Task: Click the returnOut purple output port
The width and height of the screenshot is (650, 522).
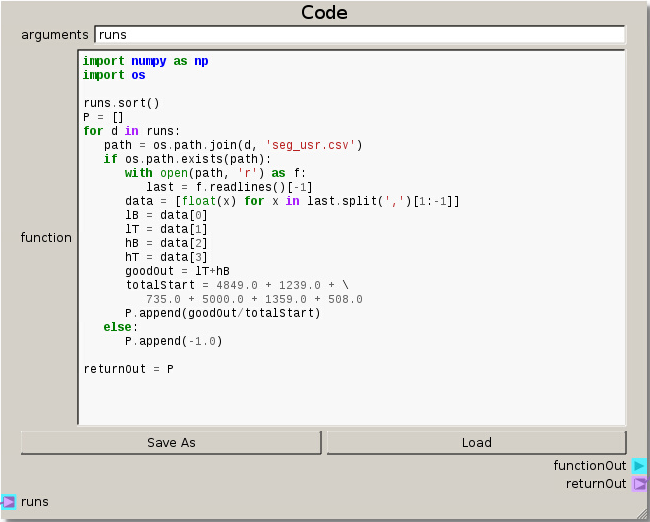Action: pyautogui.click(x=639, y=484)
